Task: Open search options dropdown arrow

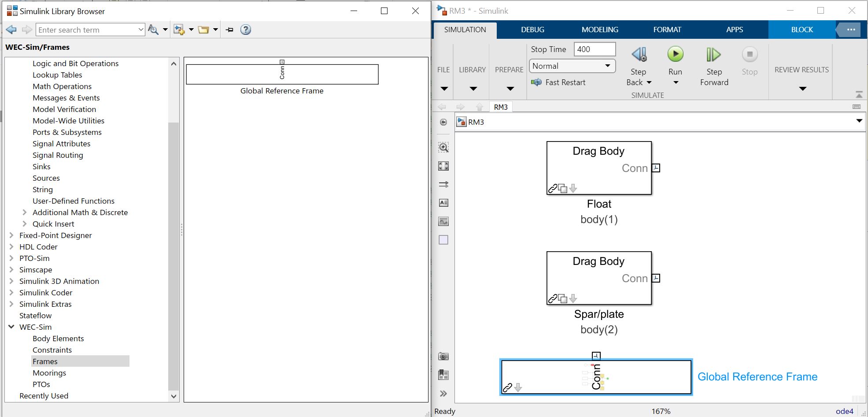Action: [165, 30]
